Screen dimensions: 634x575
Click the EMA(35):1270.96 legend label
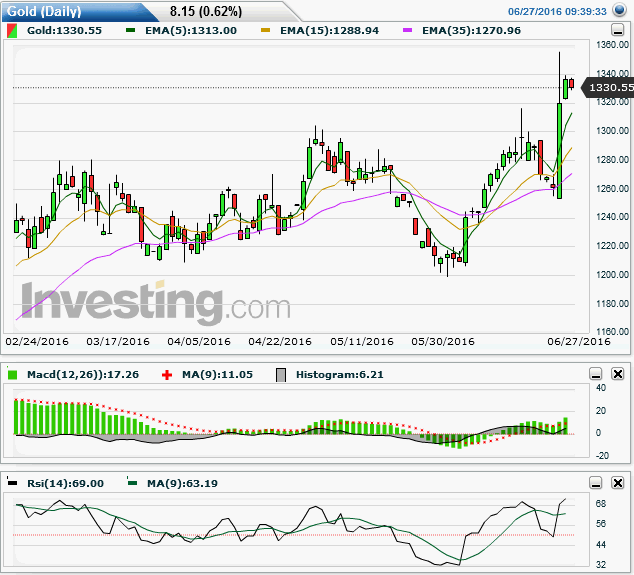(471, 30)
